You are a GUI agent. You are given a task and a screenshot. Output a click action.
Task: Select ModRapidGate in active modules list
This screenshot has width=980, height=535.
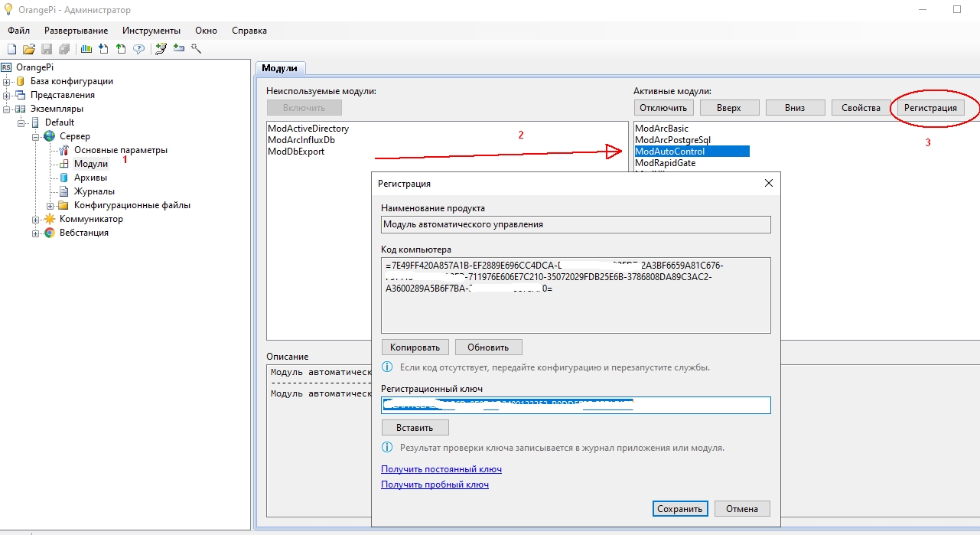(665, 163)
